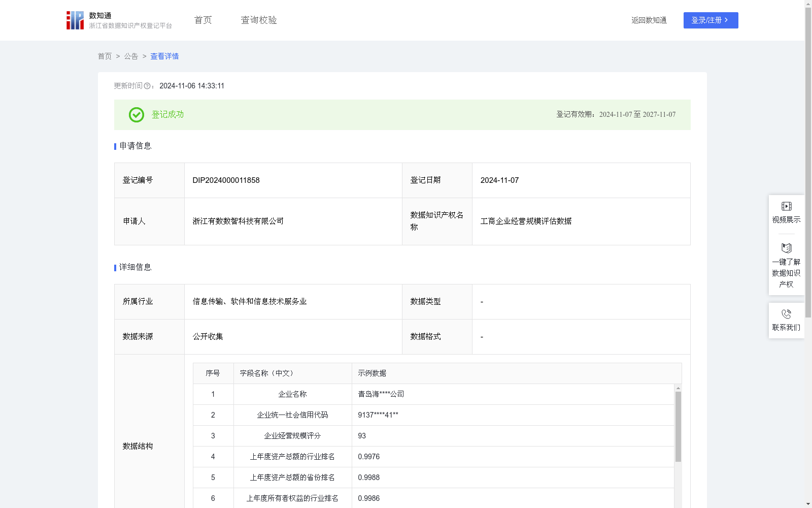Click the 数知通 logo icon
The height and width of the screenshot is (508, 812).
click(75, 20)
